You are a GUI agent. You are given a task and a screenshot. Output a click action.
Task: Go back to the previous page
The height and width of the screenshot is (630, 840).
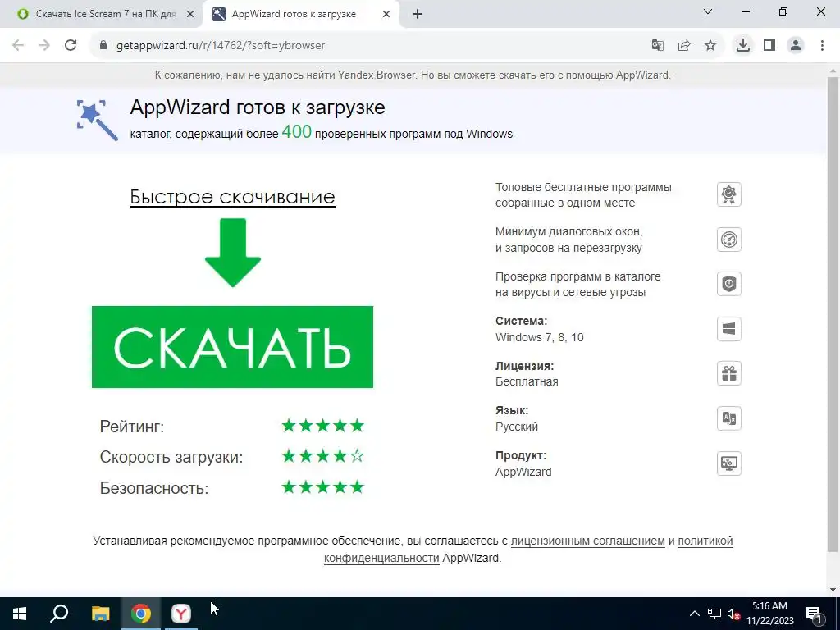click(18, 46)
